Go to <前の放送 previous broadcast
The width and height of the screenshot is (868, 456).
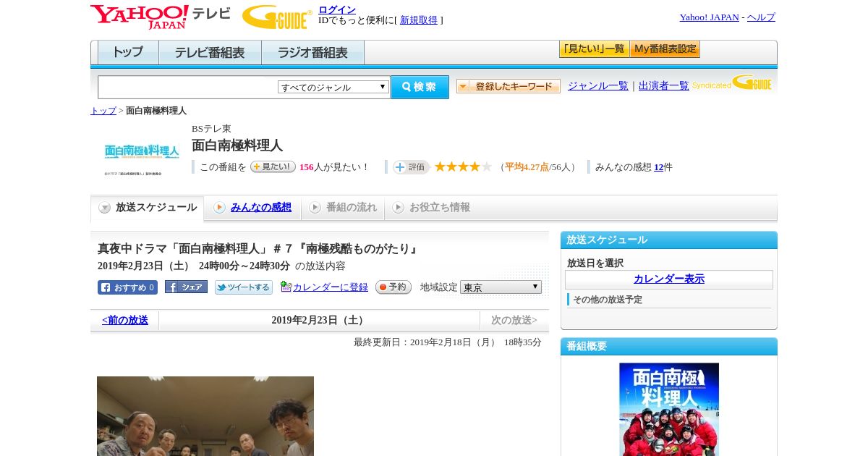tap(125, 320)
